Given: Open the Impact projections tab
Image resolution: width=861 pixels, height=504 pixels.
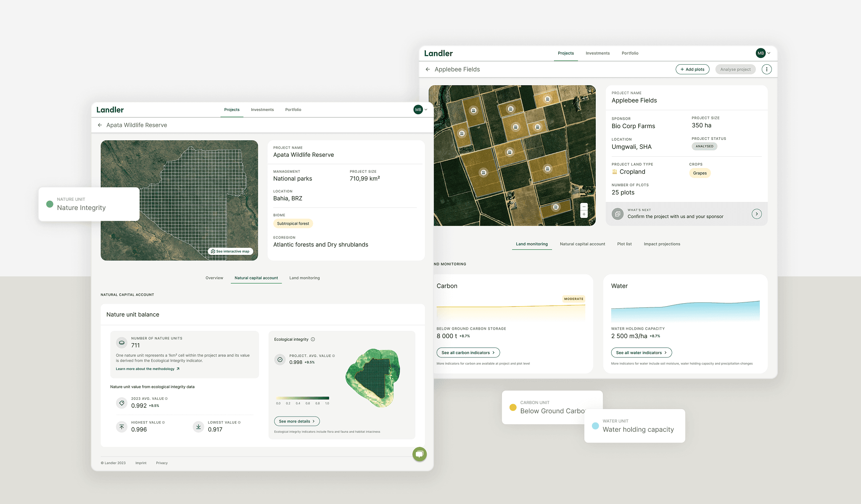Looking at the screenshot, I should (x=662, y=244).
